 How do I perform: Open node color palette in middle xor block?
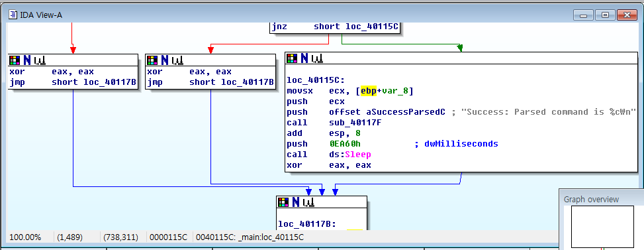click(x=152, y=60)
